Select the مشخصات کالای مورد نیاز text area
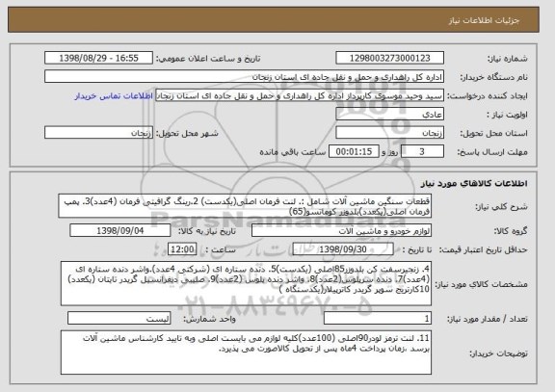 [246, 284]
